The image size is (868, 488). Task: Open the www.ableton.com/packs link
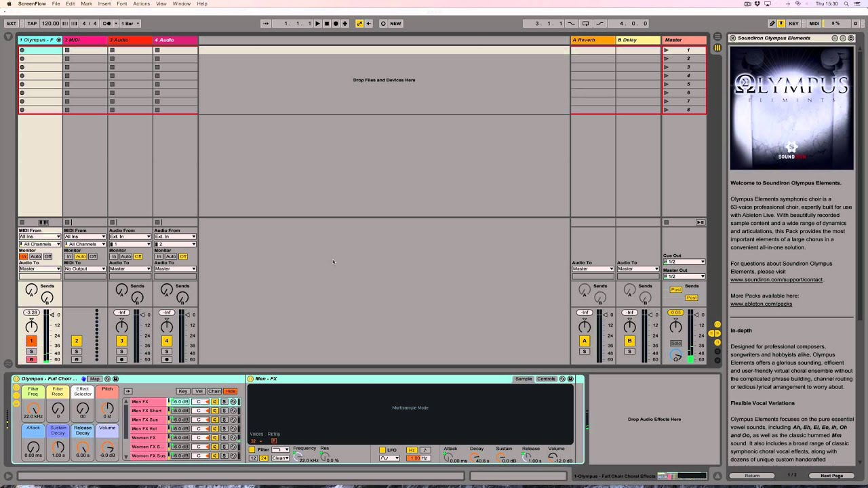point(761,304)
